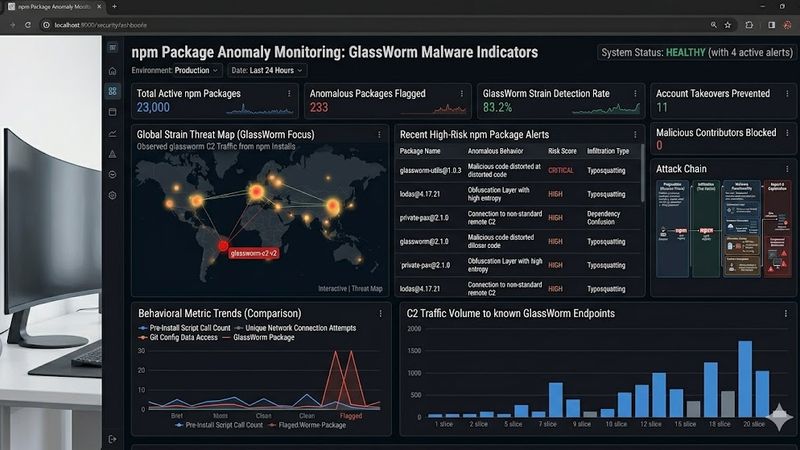The height and width of the screenshot is (450, 800).
Task: Toggle Unique Network Connection Attempts legend
Action: 295,328
